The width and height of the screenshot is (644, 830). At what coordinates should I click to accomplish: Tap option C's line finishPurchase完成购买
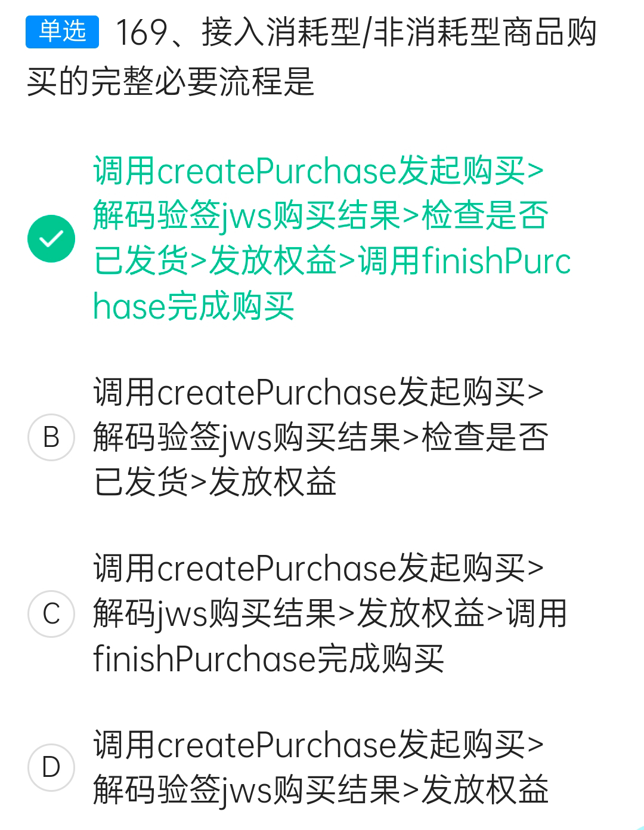point(269,659)
